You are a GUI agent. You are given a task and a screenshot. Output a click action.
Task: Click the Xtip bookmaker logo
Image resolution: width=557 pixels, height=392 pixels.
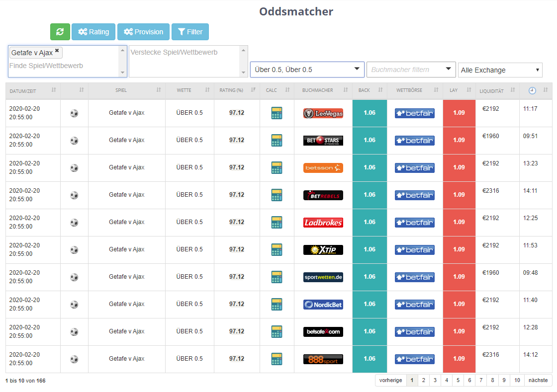click(x=323, y=250)
